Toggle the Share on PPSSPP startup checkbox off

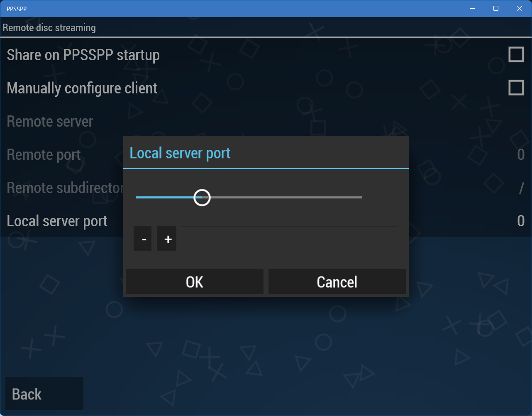click(x=517, y=54)
